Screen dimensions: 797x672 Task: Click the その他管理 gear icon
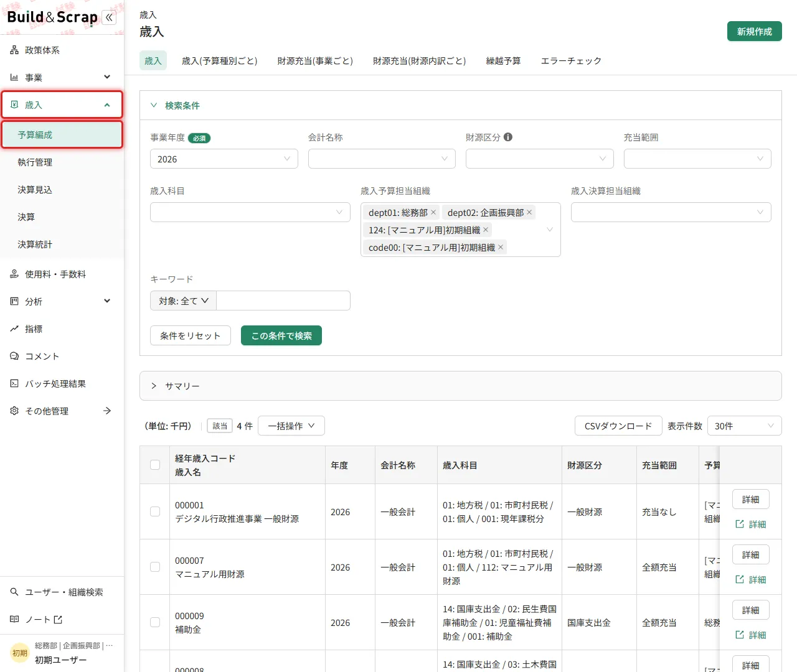pos(14,411)
